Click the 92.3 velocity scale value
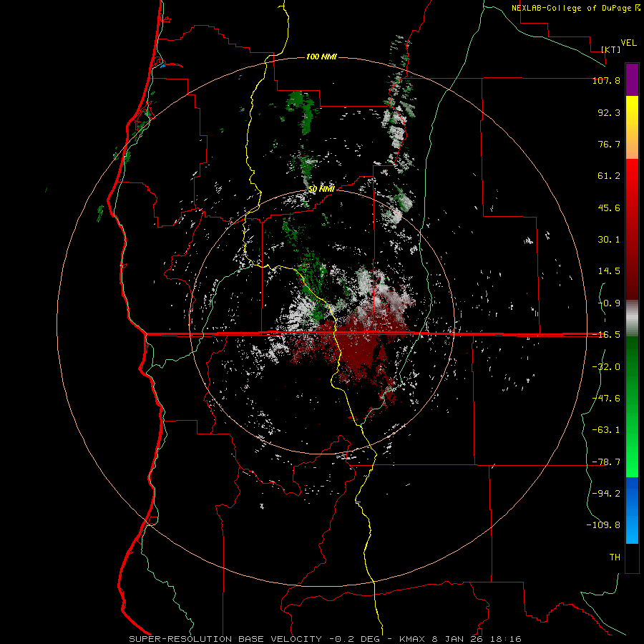The height and width of the screenshot is (644, 644). coord(609,112)
